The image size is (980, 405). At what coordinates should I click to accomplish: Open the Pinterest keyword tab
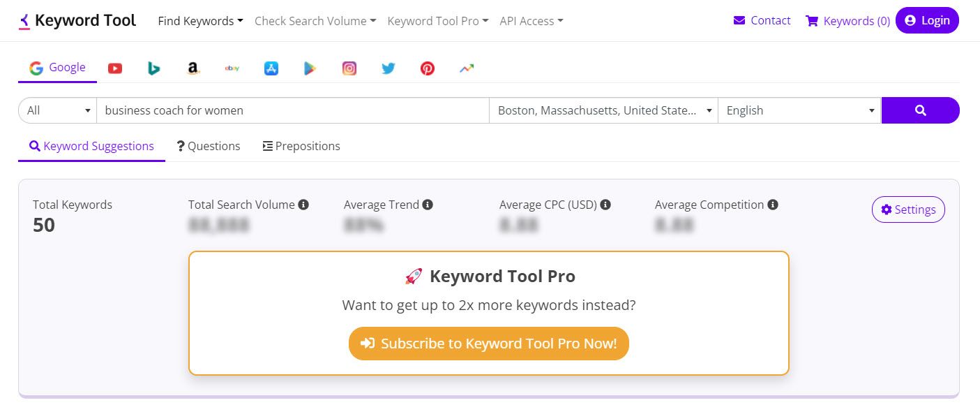[x=428, y=68]
